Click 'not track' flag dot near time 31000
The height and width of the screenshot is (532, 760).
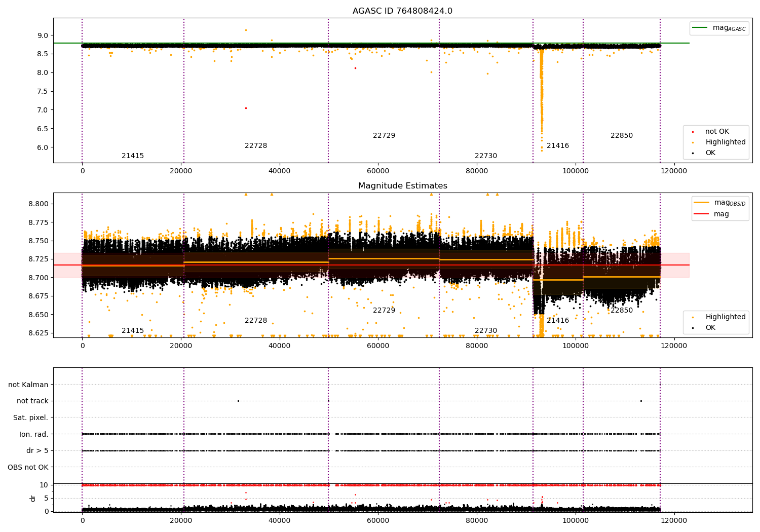tap(238, 401)
